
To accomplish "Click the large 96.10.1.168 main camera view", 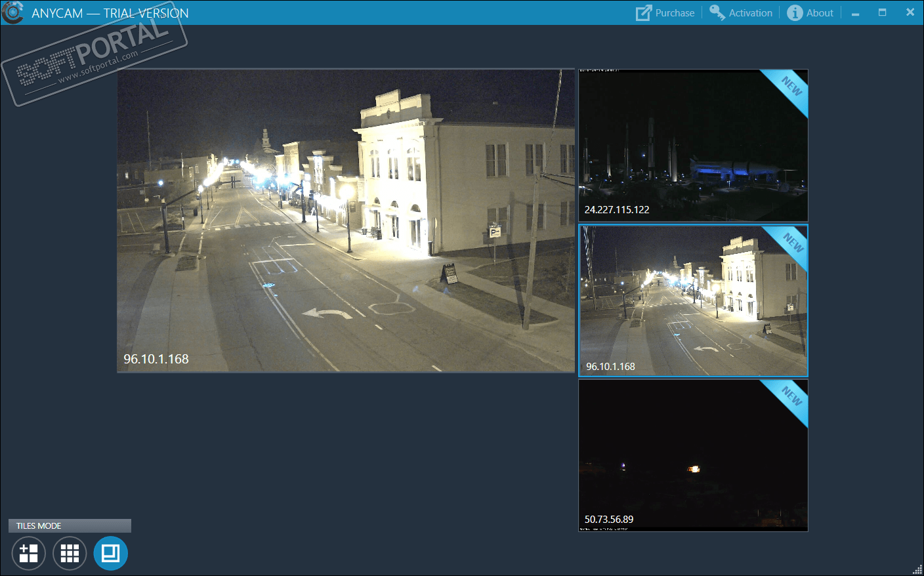I will point(346,220).
